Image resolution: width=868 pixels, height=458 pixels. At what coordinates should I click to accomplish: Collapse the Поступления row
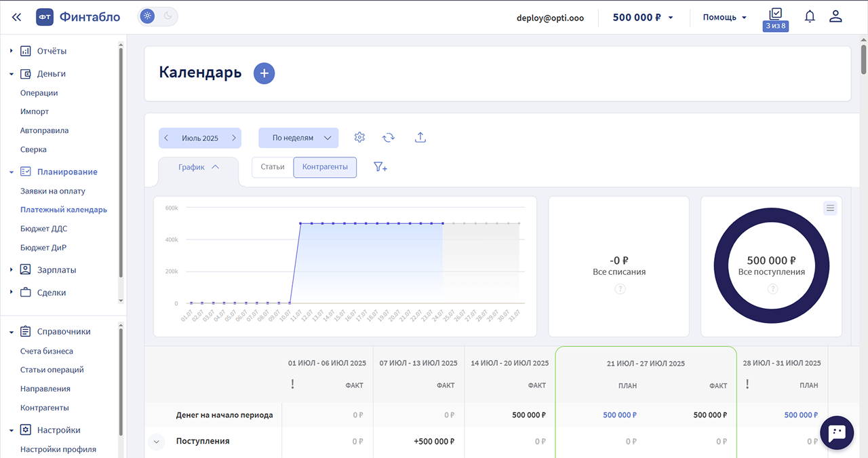(156, 442)
